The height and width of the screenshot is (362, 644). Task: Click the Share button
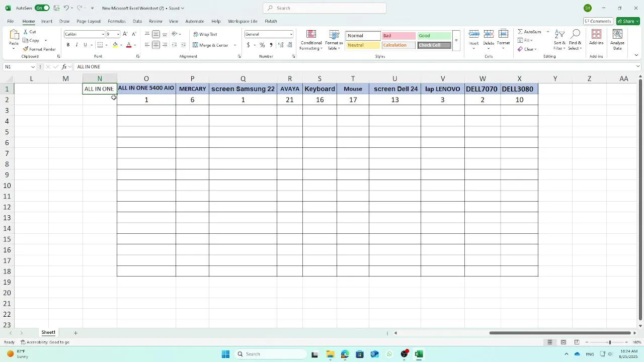click(x=628, y=21)
